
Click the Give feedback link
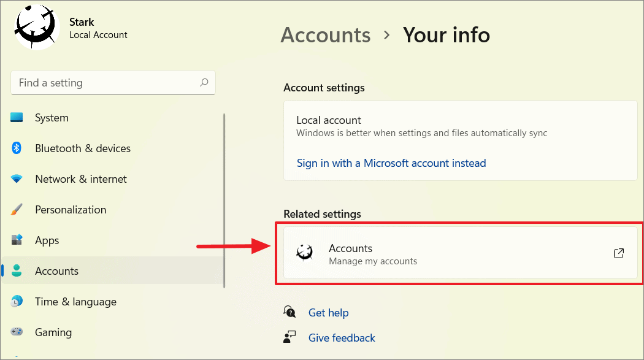coord(342,338)
